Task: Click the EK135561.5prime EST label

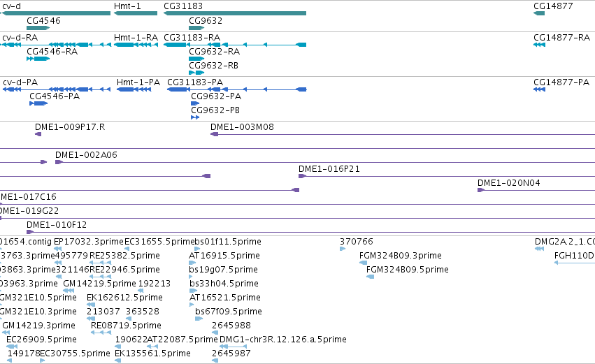Action: pos(152,354)
